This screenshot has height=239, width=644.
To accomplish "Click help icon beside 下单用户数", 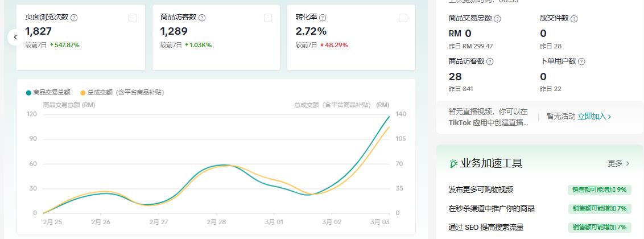I will click(x=581, y=61).
